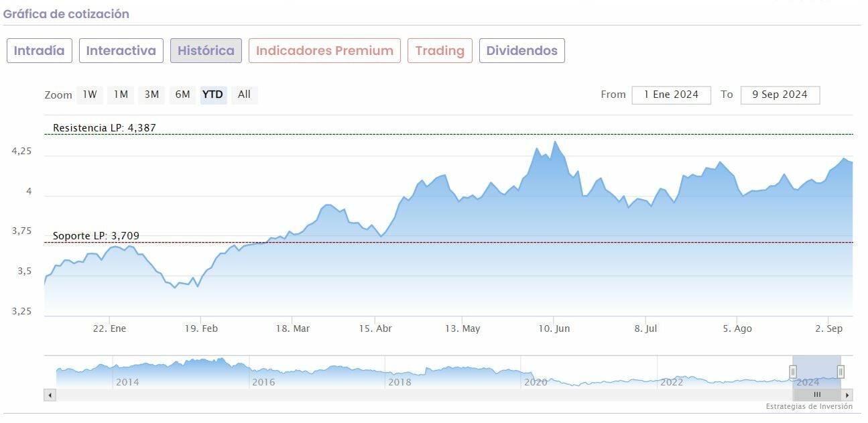Open the Indicadores Premium tab

(324, 51)
